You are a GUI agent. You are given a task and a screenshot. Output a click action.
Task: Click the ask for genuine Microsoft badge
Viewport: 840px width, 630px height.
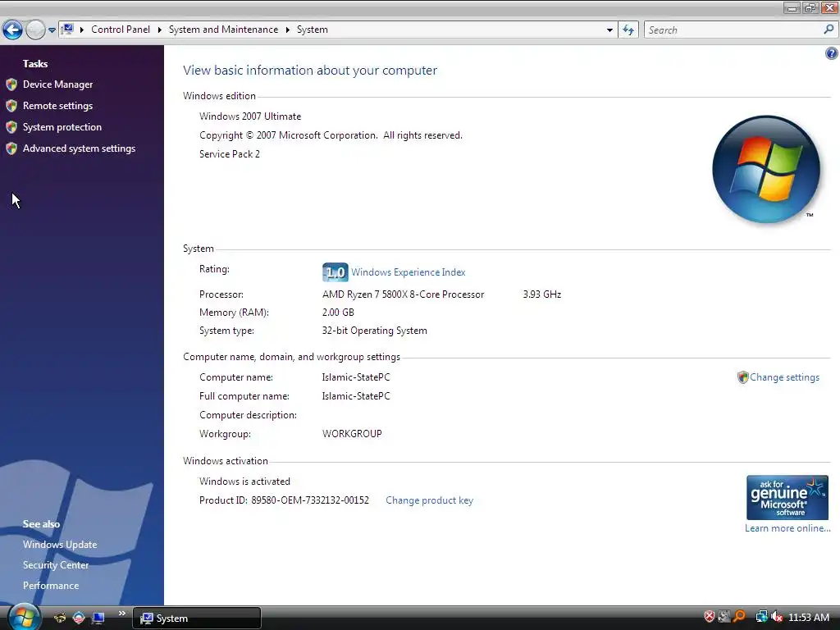point(787,497)
